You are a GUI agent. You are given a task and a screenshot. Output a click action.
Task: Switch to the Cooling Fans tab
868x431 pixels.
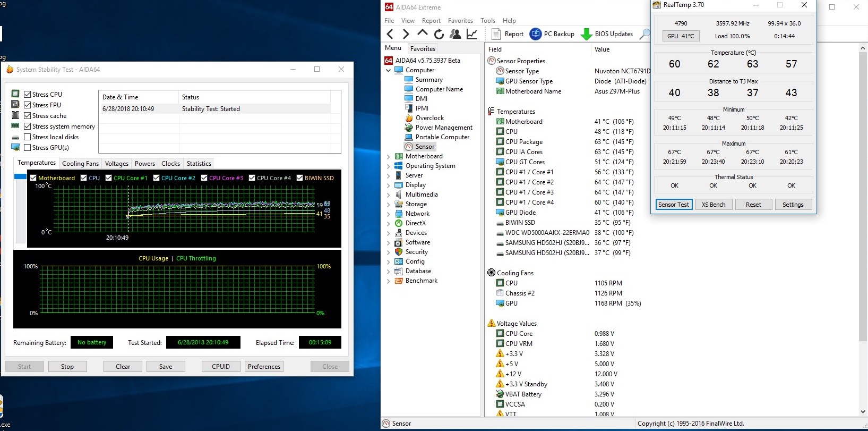(x=80, y=164)
